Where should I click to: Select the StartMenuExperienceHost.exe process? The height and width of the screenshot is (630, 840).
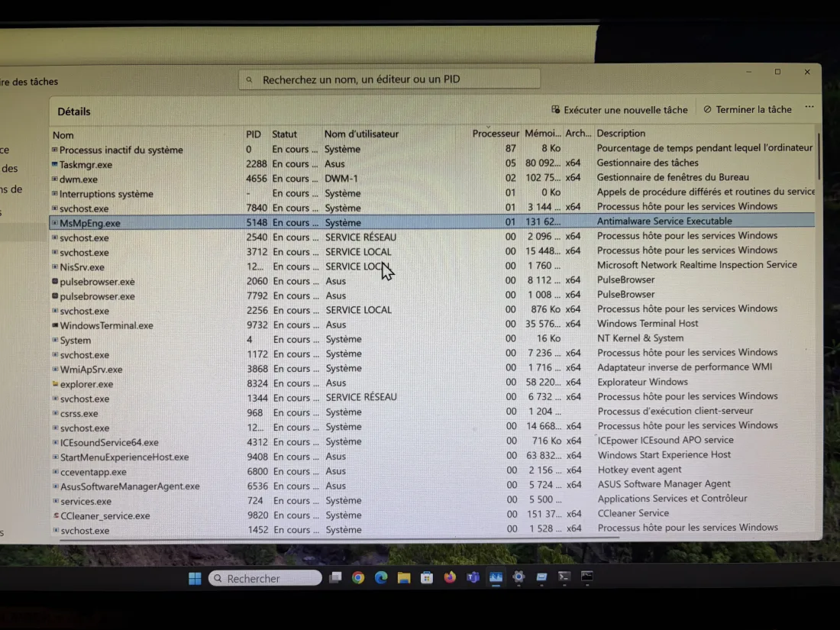[431, 457]
